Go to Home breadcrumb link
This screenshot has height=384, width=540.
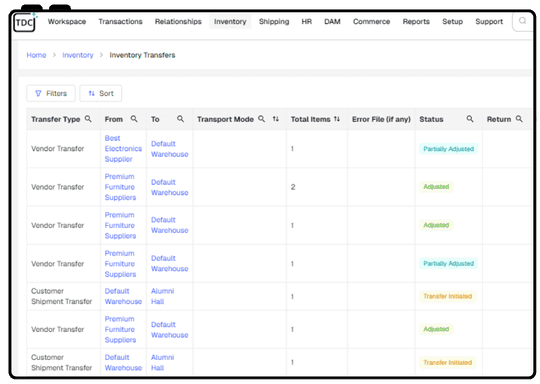click(36, 55)
